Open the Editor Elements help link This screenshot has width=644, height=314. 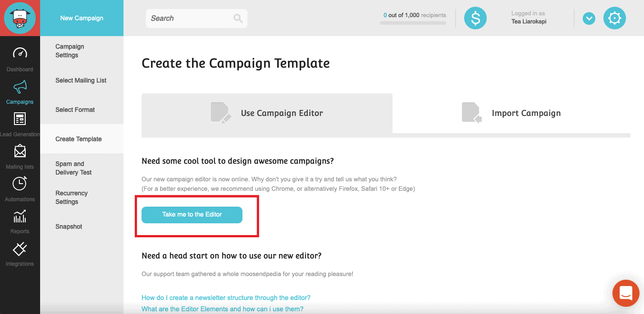pyautogui.click(x=222, y=309)
